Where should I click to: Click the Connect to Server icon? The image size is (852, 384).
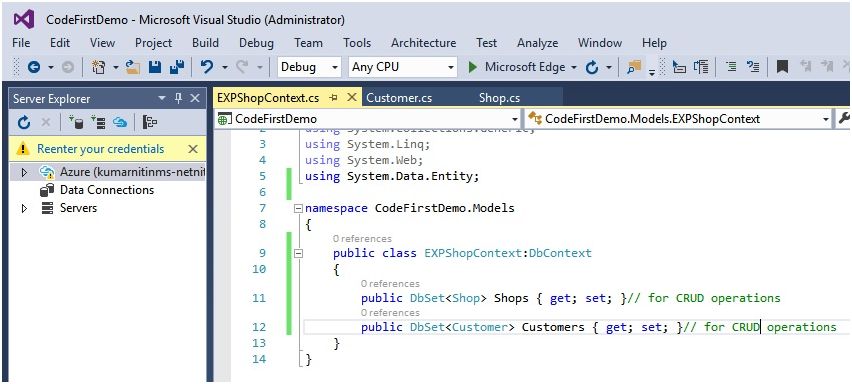98,123
